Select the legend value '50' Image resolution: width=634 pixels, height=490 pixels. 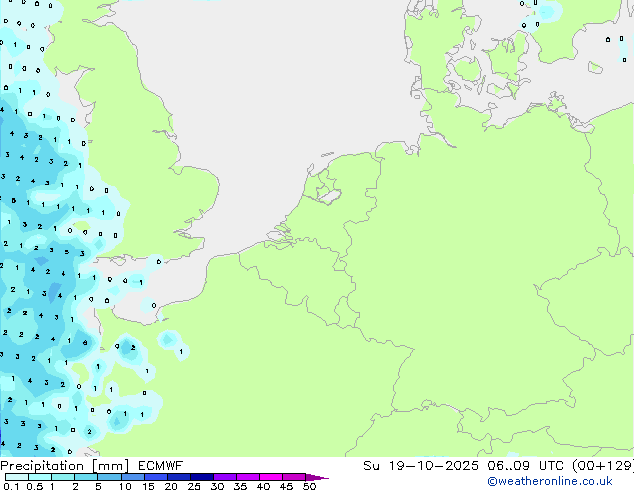click(x=309, y=486)
